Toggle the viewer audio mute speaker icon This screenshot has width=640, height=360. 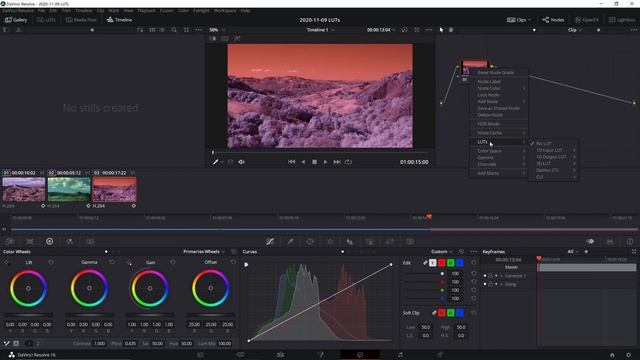click(241, 162)
